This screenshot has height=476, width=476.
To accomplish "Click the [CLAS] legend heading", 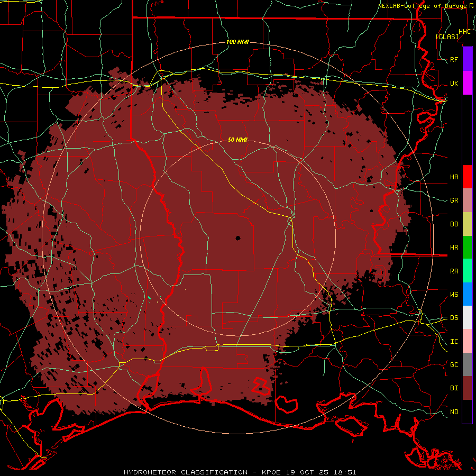I will 447,36.
